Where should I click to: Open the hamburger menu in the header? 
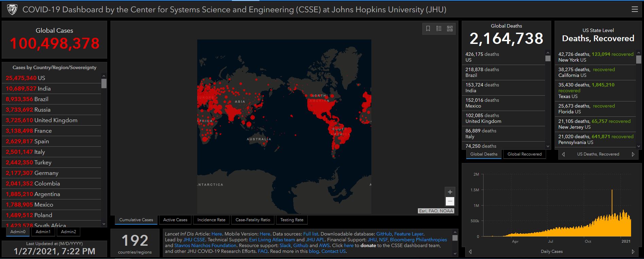634,10
